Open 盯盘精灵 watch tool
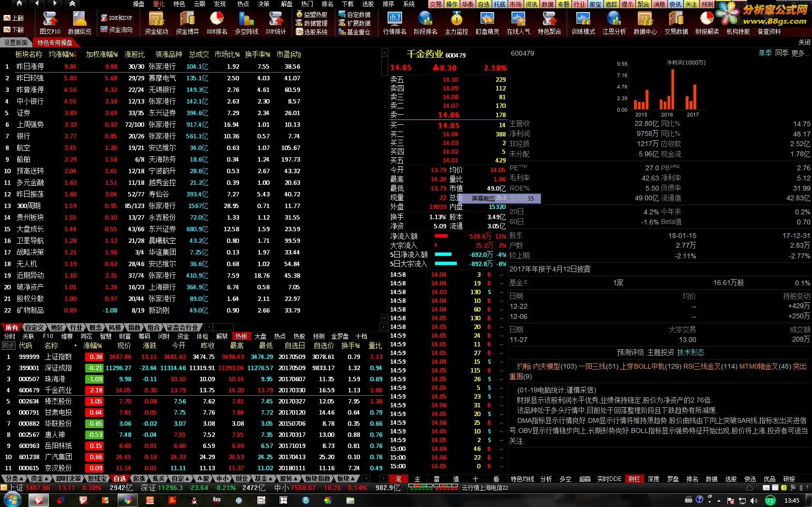The height and width of the screenshot is (507, 812). (x=487, y=23)
